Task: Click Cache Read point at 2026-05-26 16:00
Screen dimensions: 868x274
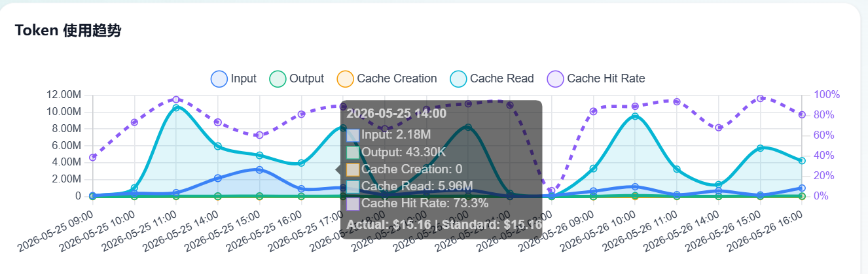Action: tap(802, 161)
